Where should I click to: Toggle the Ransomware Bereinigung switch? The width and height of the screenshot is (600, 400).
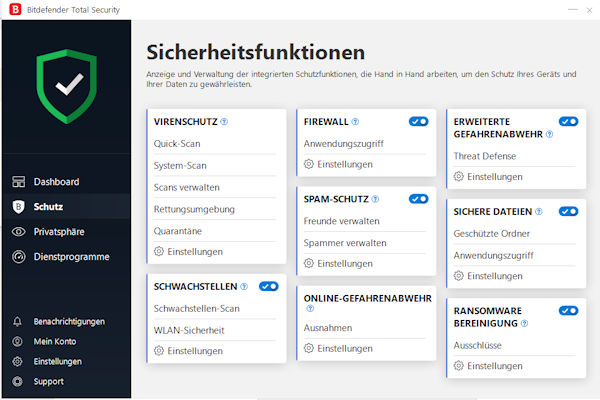(x=568, y=311)
